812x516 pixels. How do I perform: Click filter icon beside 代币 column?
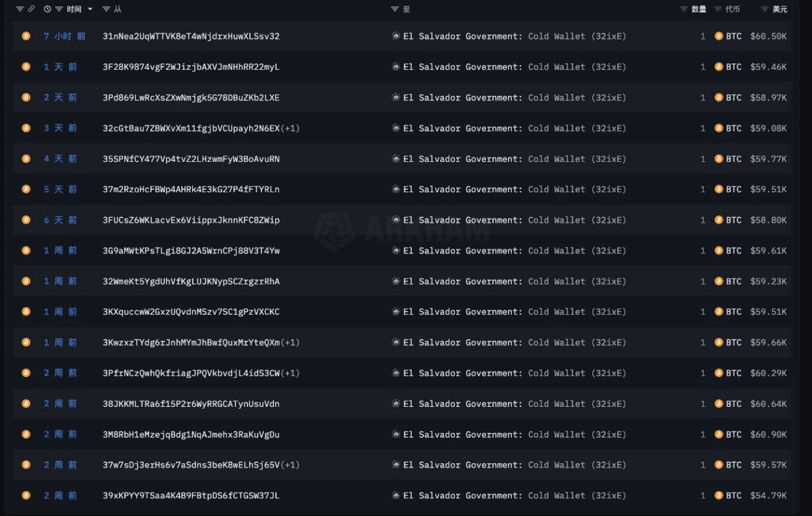coord(717,9)
